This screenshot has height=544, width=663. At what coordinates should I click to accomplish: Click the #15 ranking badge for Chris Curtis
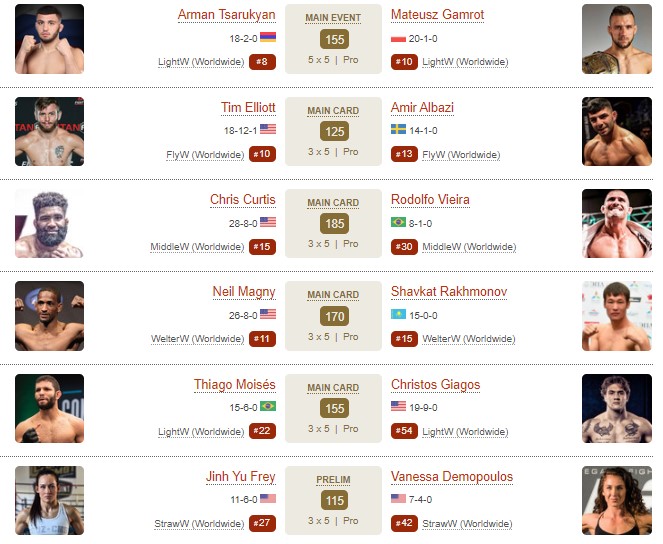tap(262, 246)
